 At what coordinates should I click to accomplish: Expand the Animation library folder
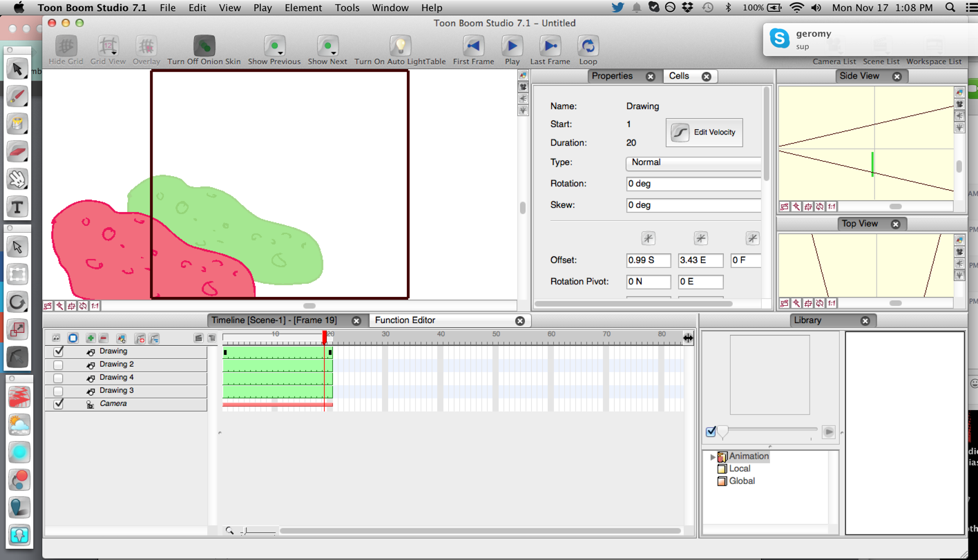[713, 456]
